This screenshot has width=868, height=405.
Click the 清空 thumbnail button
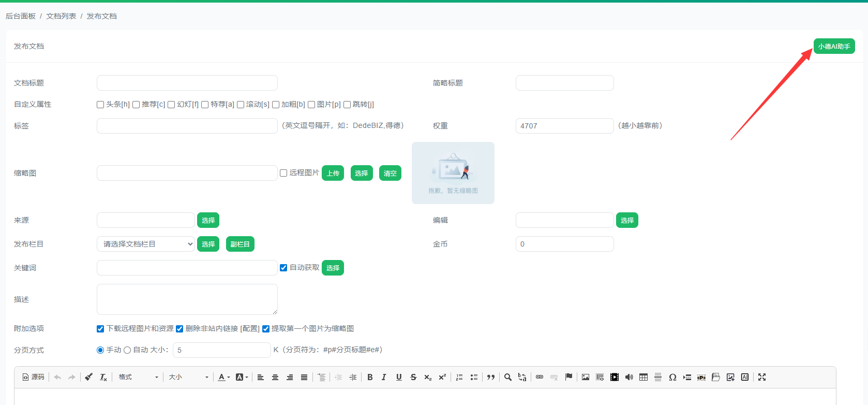[390, 173]
